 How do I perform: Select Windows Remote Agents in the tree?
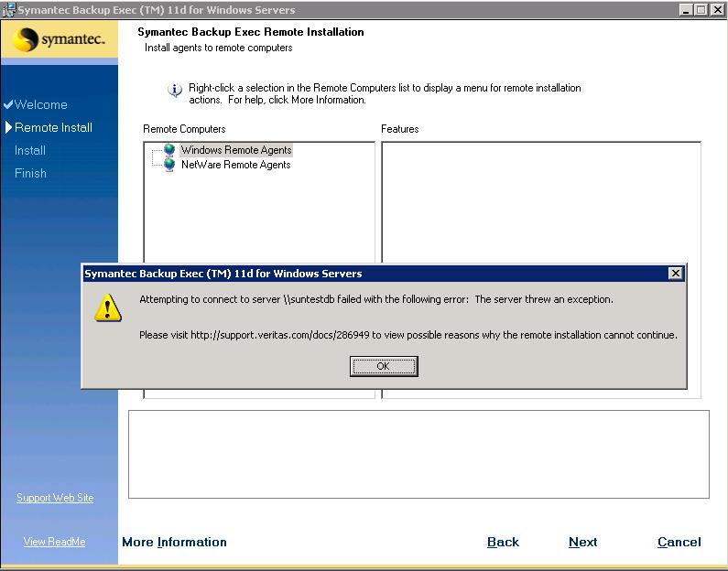tap(236, 150)
